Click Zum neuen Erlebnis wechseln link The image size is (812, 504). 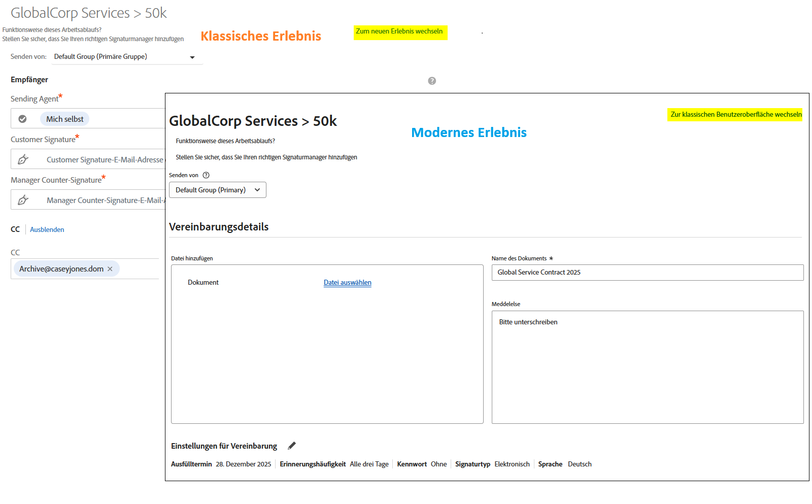tap(399, 31)
